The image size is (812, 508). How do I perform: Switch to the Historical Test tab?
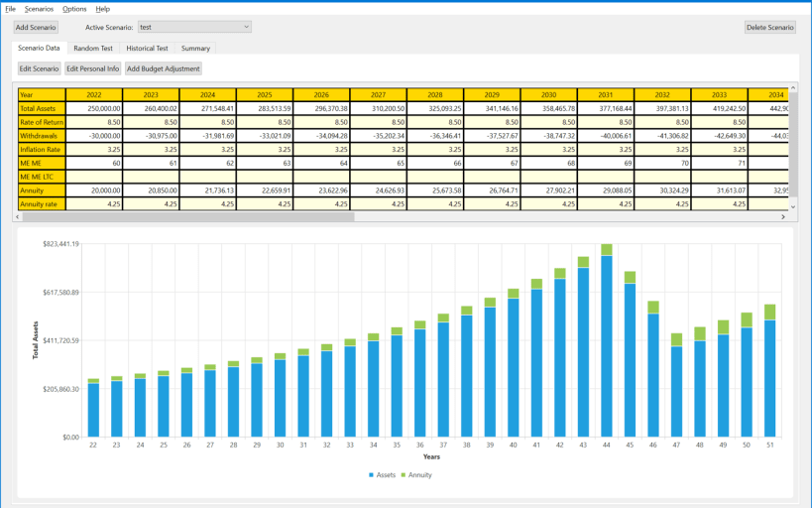tap(147, 49)
